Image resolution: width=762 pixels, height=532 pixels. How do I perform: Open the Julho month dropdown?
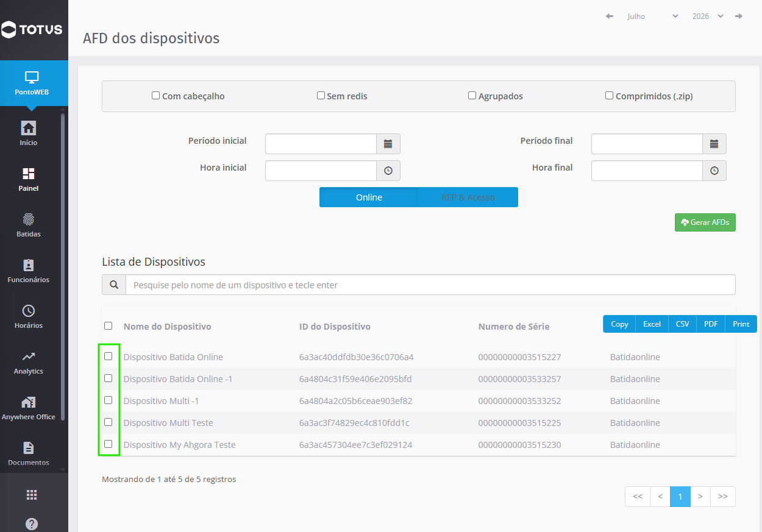[x=653, y=16]
